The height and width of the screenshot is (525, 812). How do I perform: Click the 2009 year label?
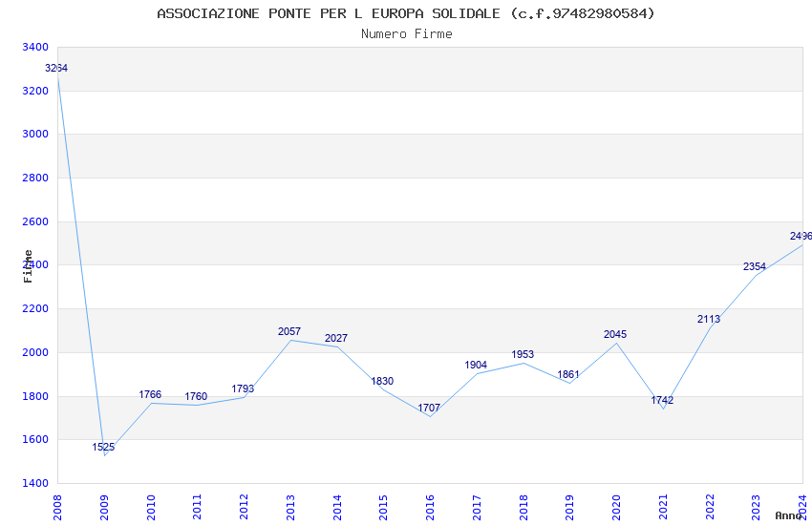pyautogui.click(x=104, y=507)
